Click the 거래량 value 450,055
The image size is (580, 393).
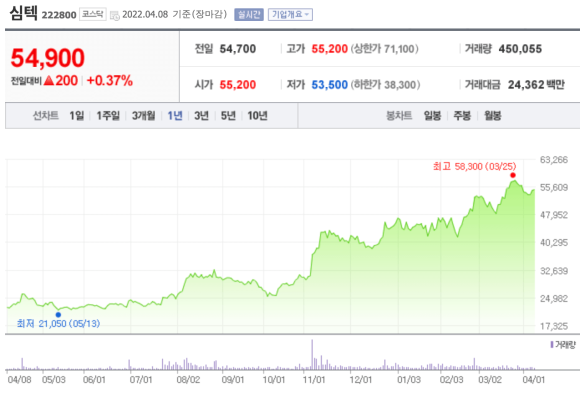(x=520, y=49)
